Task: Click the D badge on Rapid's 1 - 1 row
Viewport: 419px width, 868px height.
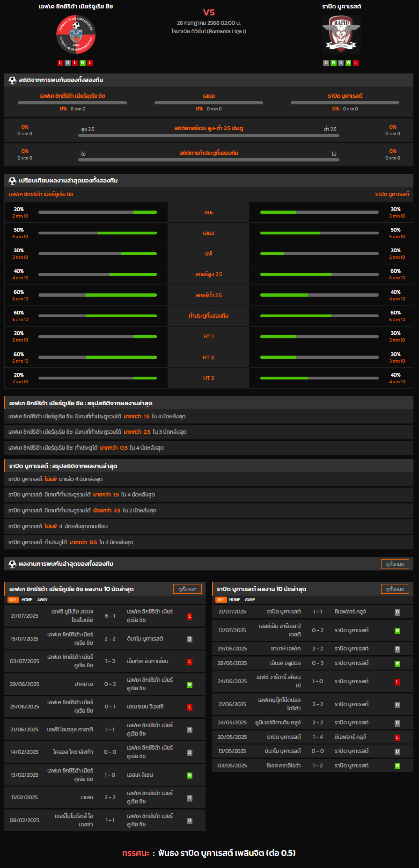Action: 397,612
